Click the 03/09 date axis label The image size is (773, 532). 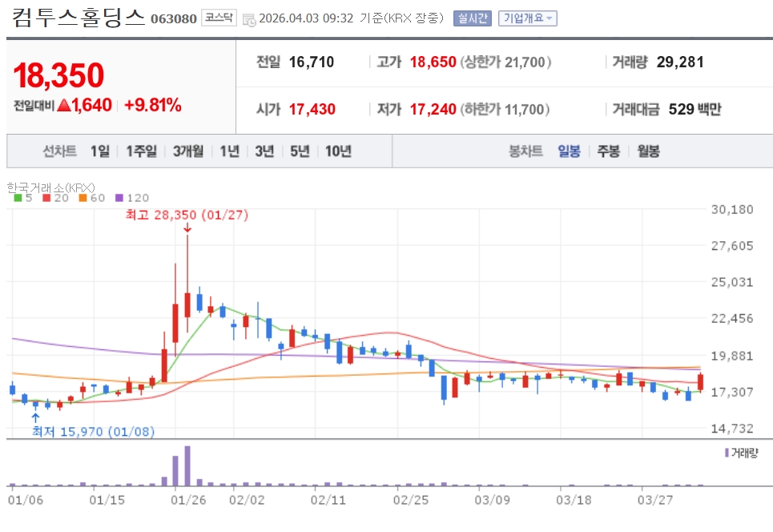(492, 500)
